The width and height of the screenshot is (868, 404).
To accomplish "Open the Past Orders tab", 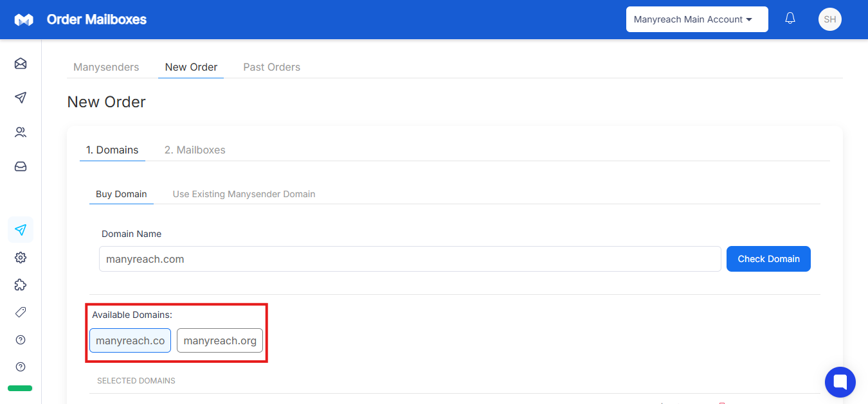I will (x=271, y=67).
